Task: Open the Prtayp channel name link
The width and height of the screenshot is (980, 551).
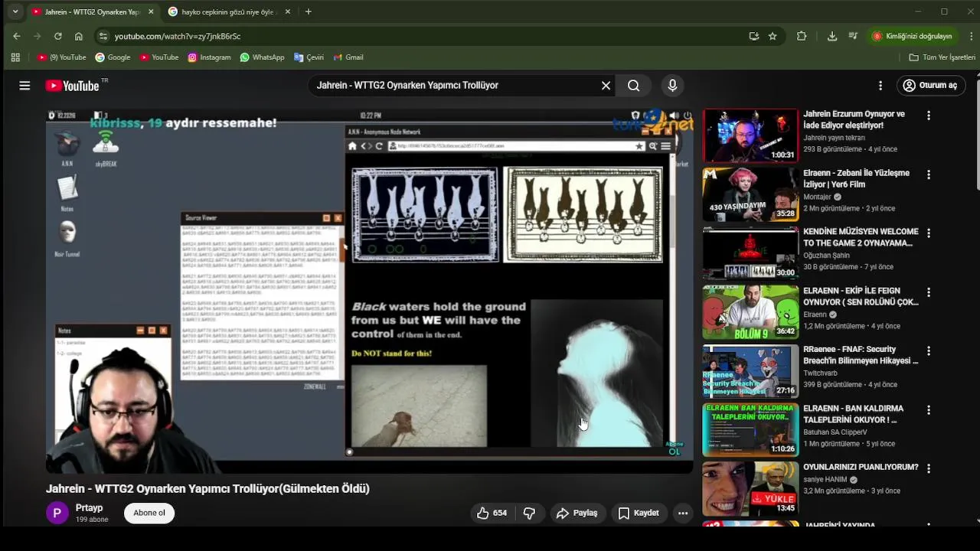Action: [x=90, y=508]
